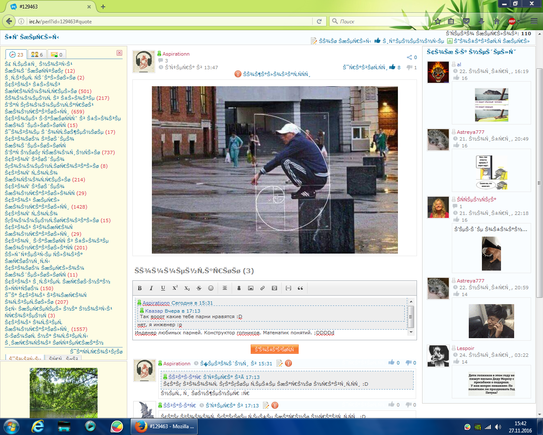Insert a quote block in editor
The width and height of the screenshot is (543, 435).
point(300,288)
